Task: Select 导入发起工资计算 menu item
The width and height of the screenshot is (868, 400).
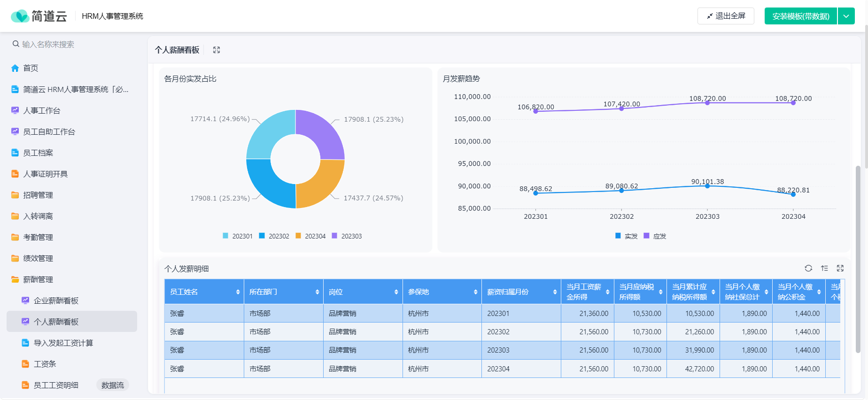Action: 63,343
